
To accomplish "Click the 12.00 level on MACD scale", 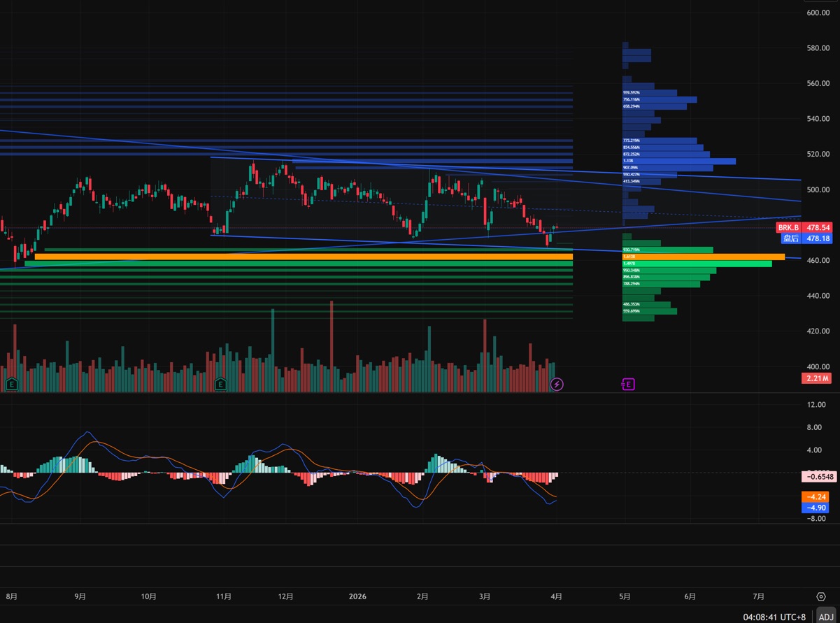I will click(x=816, y=405).
